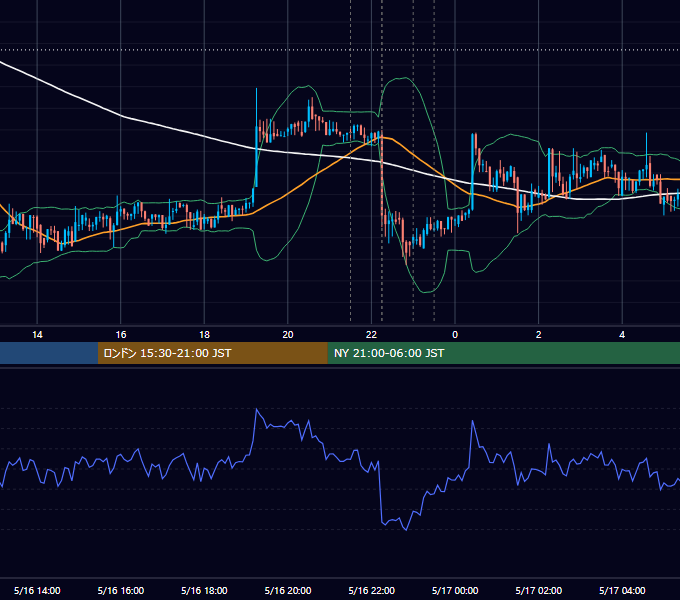Click the tall blue spike candle after 19:00
The height and width of the screenshot is (600, 680).
(x=256, y=138)
